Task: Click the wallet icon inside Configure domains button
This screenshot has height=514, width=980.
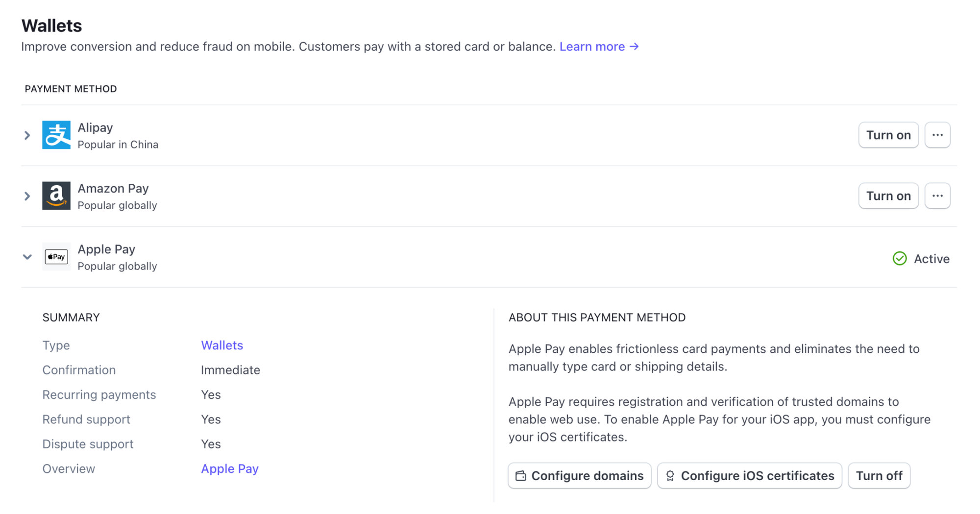Action: (x=520, y=475)
